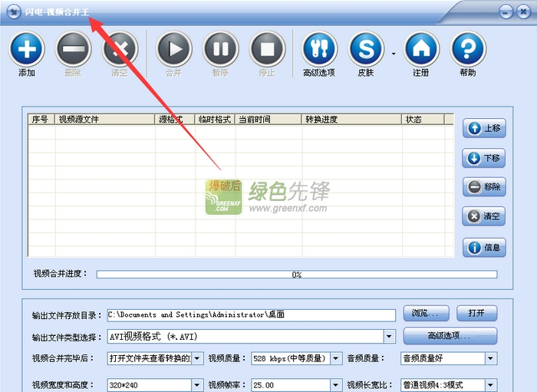Expand the skin dropdown arrow
Viewport: 537px width, 392px height.
click(394, 54)
